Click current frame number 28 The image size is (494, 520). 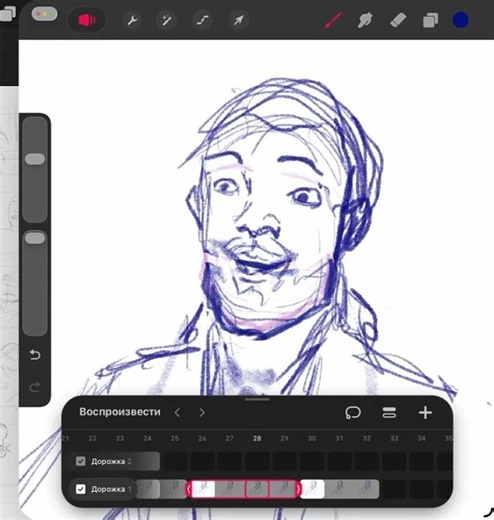[x=257, y=438]
